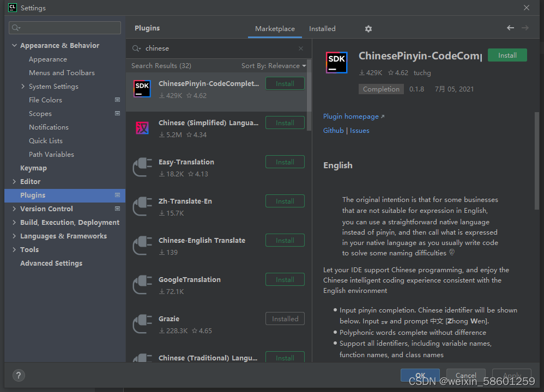
Task: Focus the settings search field
Action: (x=65, y=28)
